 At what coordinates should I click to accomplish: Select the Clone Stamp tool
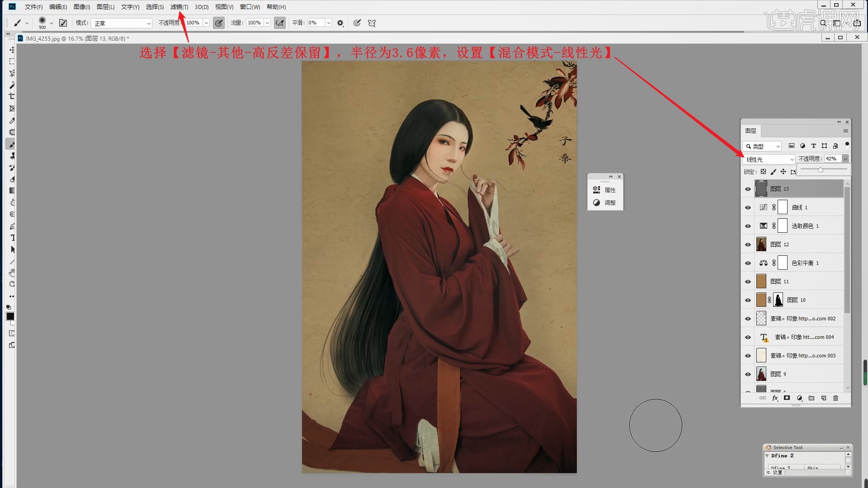12,155
